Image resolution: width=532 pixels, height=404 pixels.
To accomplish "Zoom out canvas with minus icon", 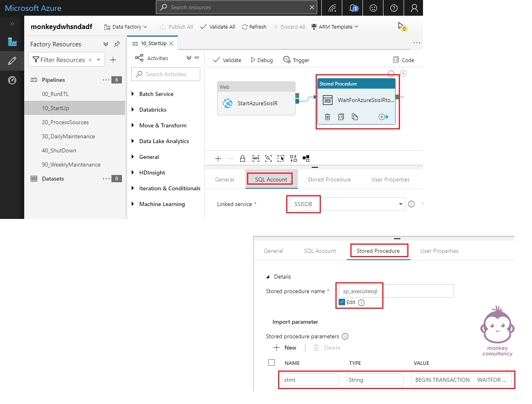I will [231, 158].
